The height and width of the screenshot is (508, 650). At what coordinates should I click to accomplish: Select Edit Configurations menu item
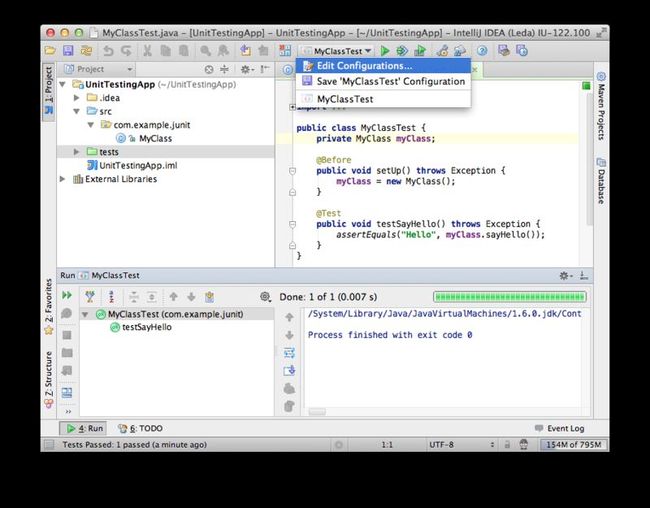pos(383,66)
